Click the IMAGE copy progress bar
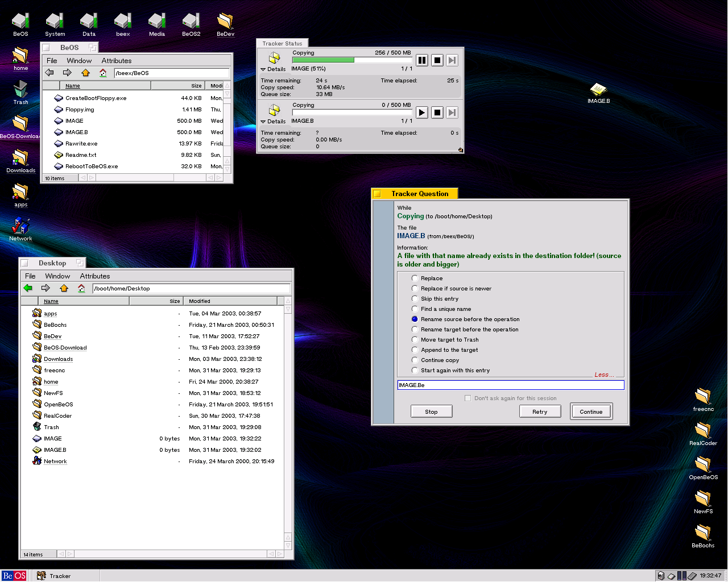 coord(351,60)
